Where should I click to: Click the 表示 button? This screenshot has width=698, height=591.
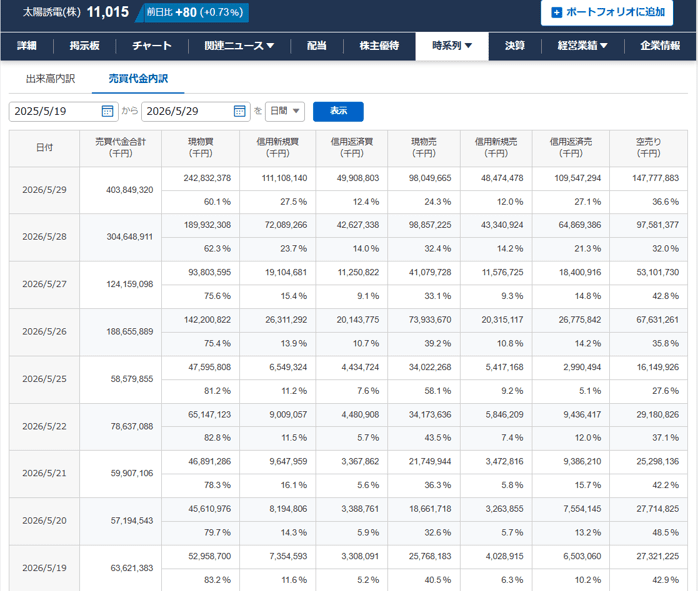[x=338, y=111]
